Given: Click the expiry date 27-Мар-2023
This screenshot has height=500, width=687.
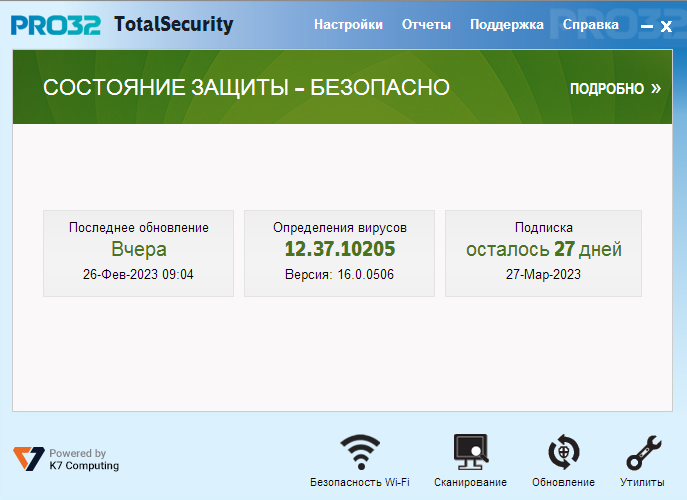Looking at the screenshot, I should pyautogui.click(x=543, y=274).
